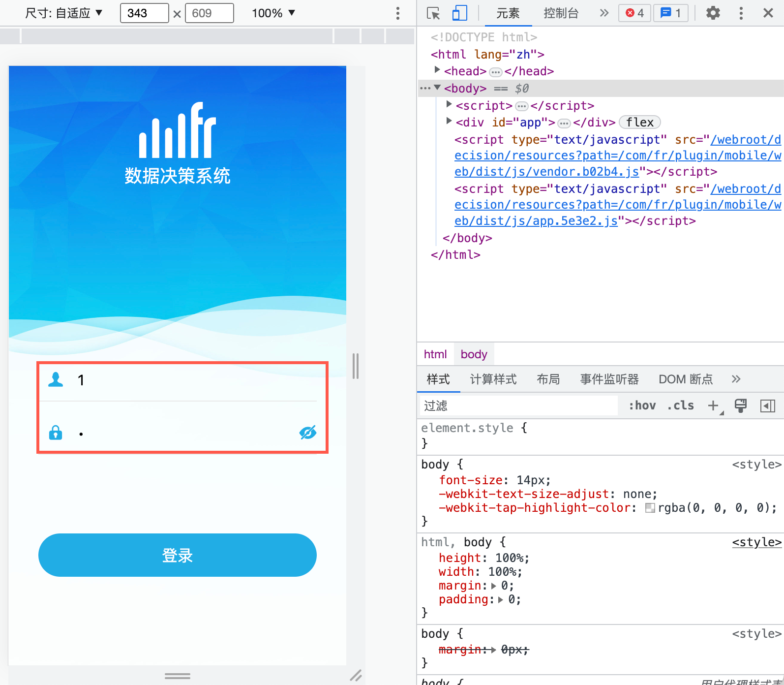Toggle the computed styles sidebar icon
784x685 pixels.
[x=768, y=406]
